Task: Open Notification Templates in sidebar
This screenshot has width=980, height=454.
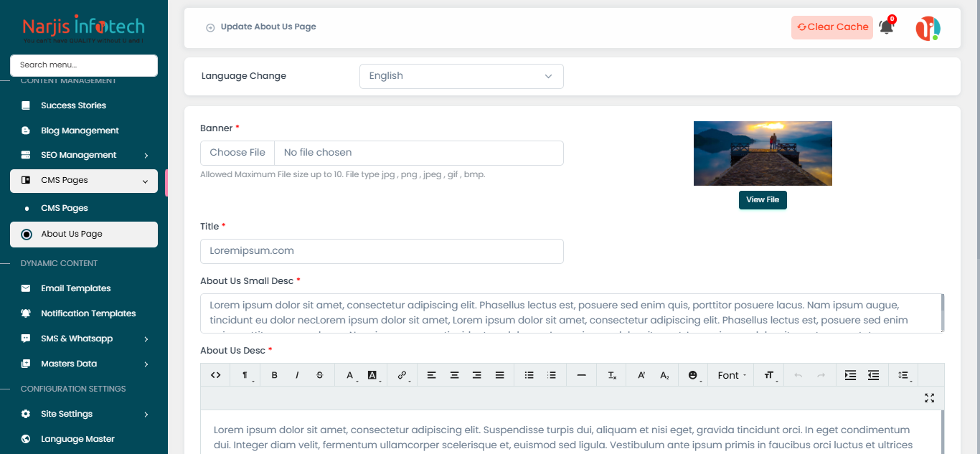Action: 88,313
